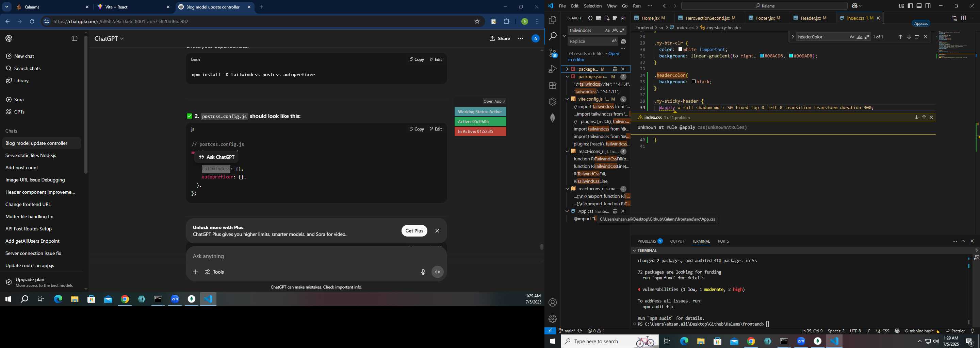Toggle Panel layout button in title bar
Viewport: 980px width, 348px height.
click(x=919, y=6)
